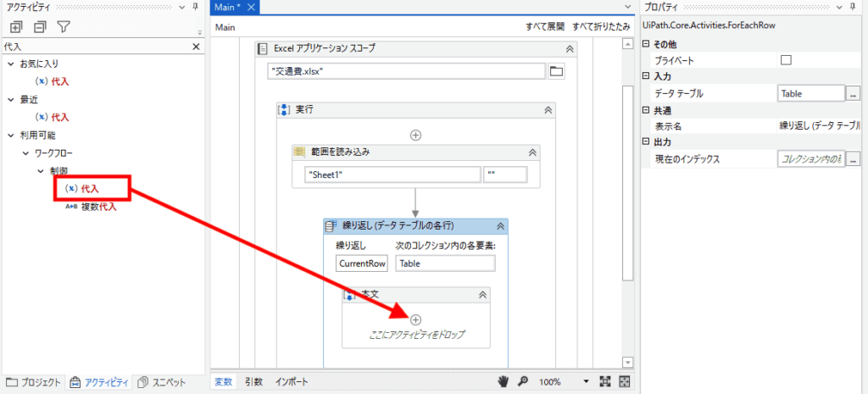Screen dimensions: 868x394
Task: Add activity plus in 本文
Action: pos(415,319)
